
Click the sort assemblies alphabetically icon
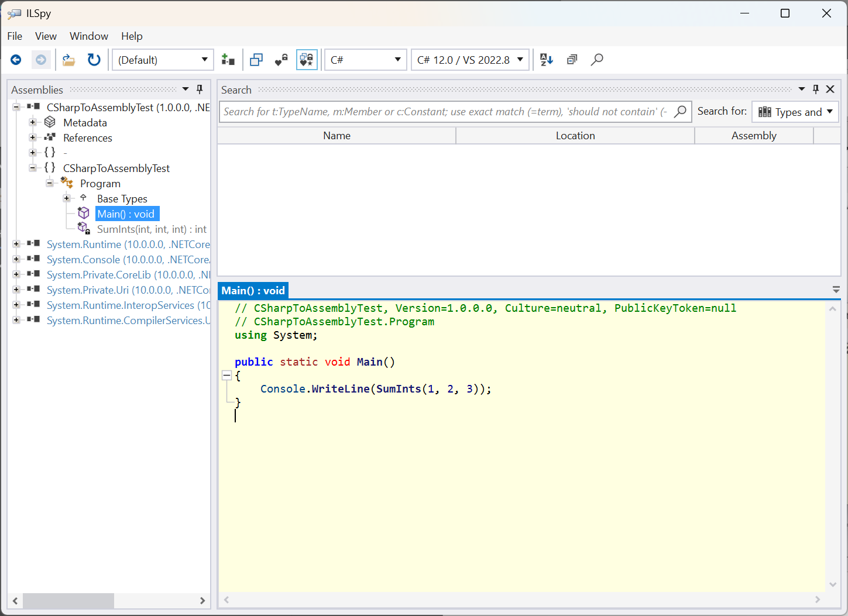coord(546,59)
